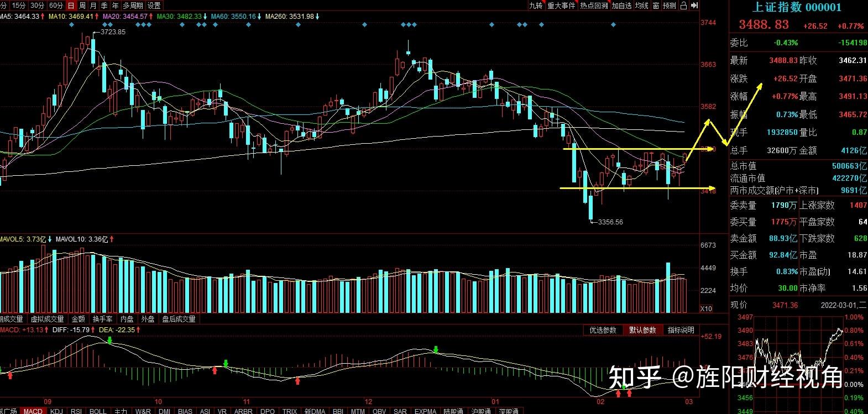Switch to 30分 period
Image resolution: width=868 pixels, height=414 pixels.
pyautogui.click(x=37, y=6)
